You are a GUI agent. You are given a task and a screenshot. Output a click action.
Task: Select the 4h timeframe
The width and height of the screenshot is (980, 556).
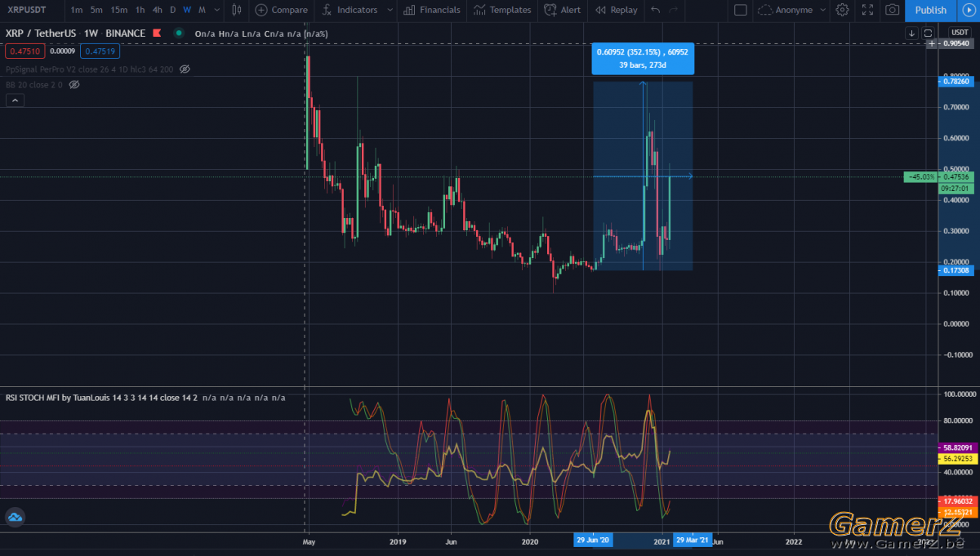pyautogui.click(x=157, y=10)
